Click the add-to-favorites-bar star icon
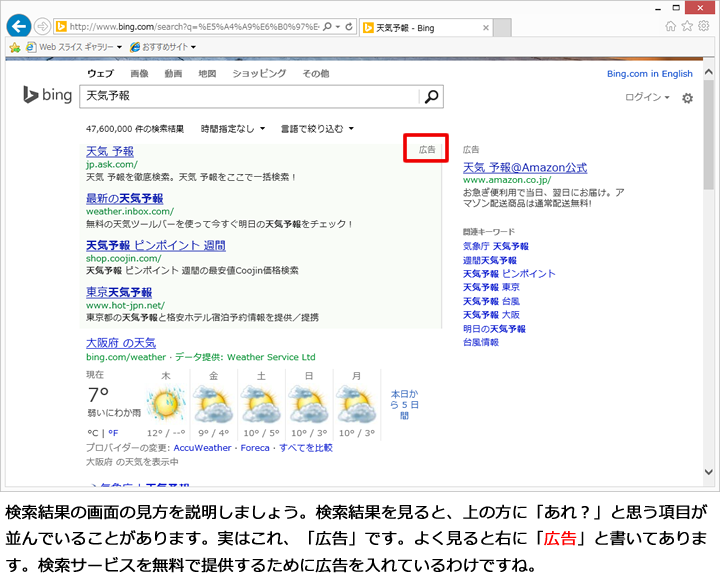The width and height of the screenshot is (720, 582). tap(15, 47)
